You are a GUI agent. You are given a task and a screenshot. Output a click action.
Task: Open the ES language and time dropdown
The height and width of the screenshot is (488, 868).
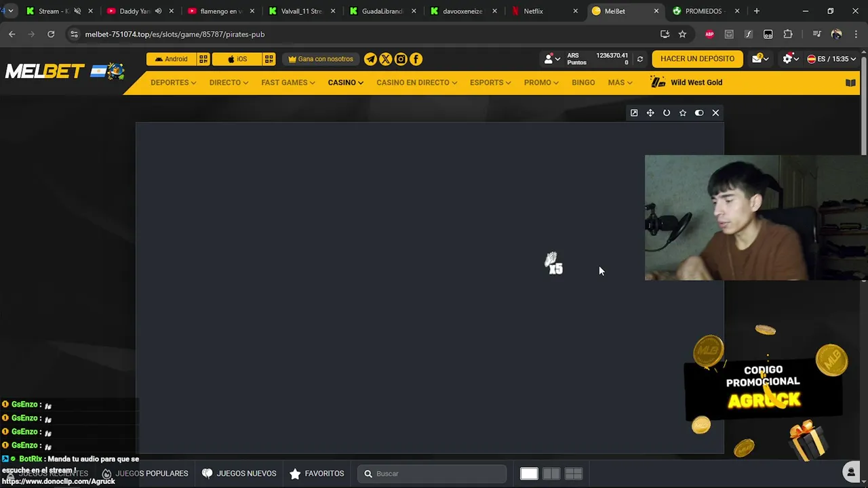click(831, 59)
